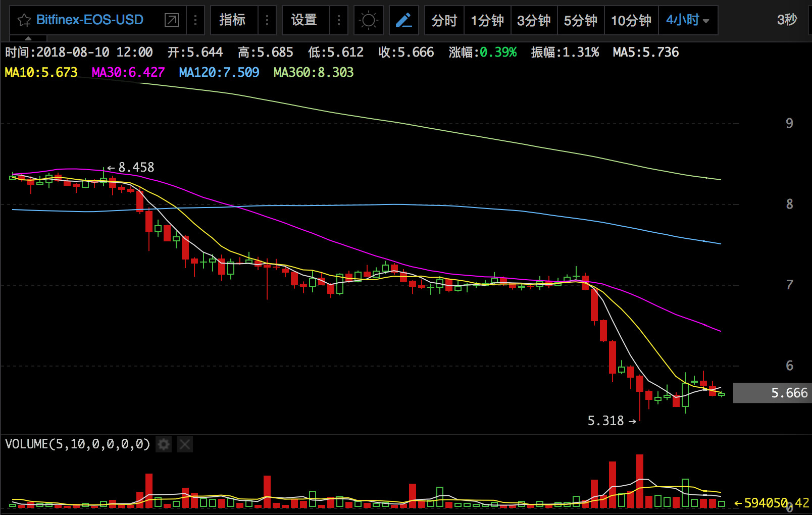Select the 10分钟 interval
The image size is (812, 515).
631,20
